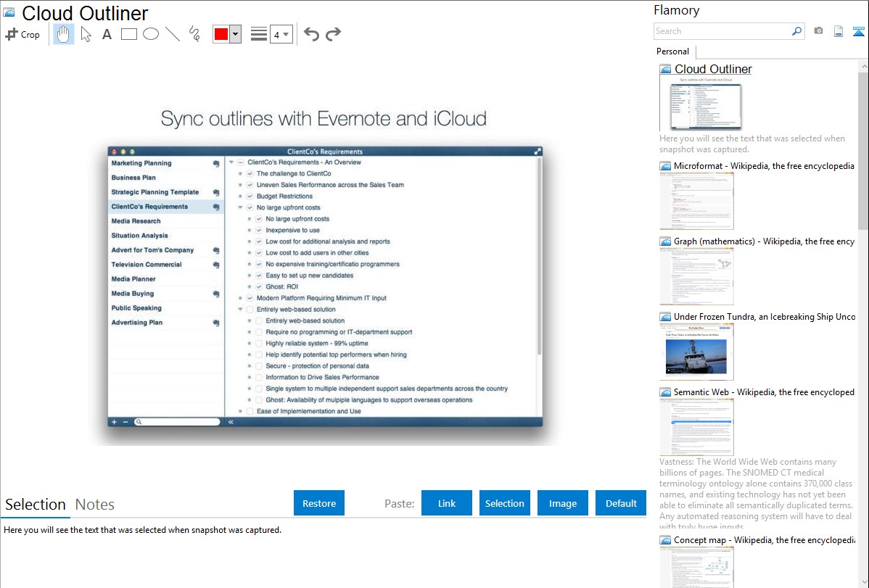The width and height of the screenshot is (869, 588).
Task: Open the Graph (mathematics) snapshot thumbnail
Action: pyautogui.click(x=696, y=276)
